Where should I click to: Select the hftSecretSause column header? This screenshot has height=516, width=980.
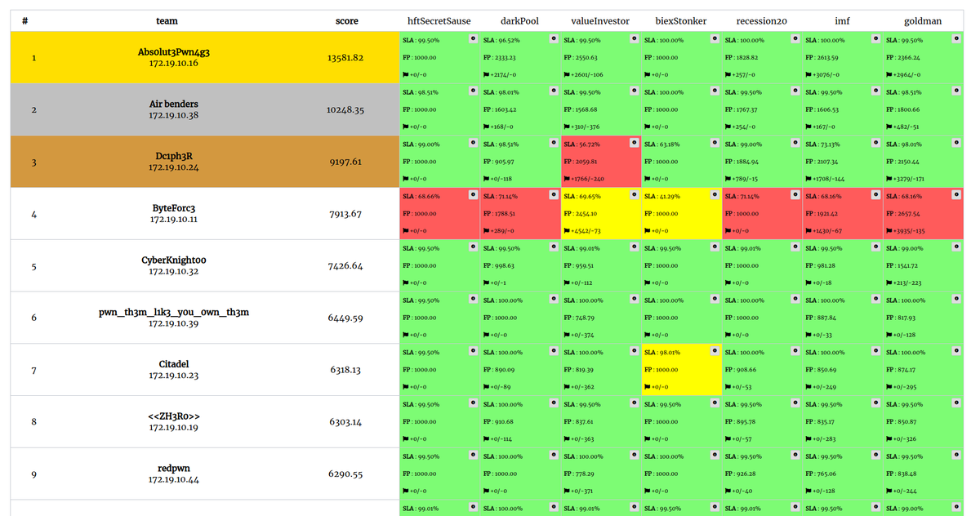point(439,21)
